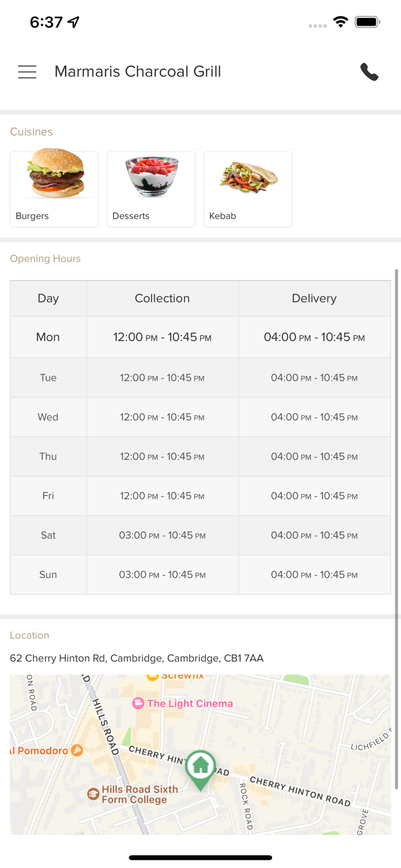The height and width of the screenshot is (868, 401).
Task: Tap the location arrow in status bar
Action: [x=73, y=22]
